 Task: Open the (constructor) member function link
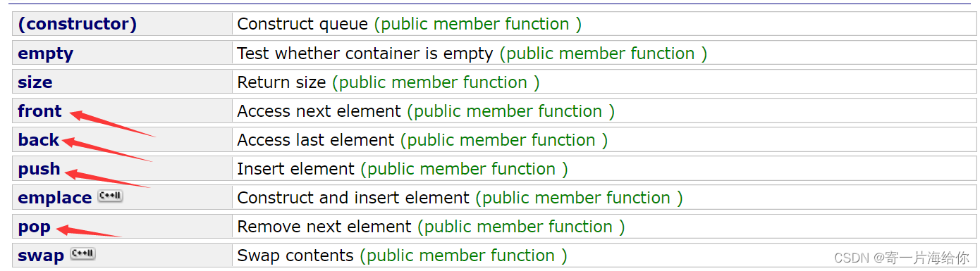coord(78,24)
